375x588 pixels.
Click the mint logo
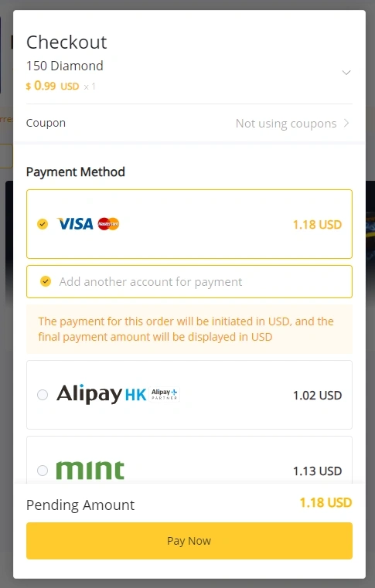tap(90, 471)
